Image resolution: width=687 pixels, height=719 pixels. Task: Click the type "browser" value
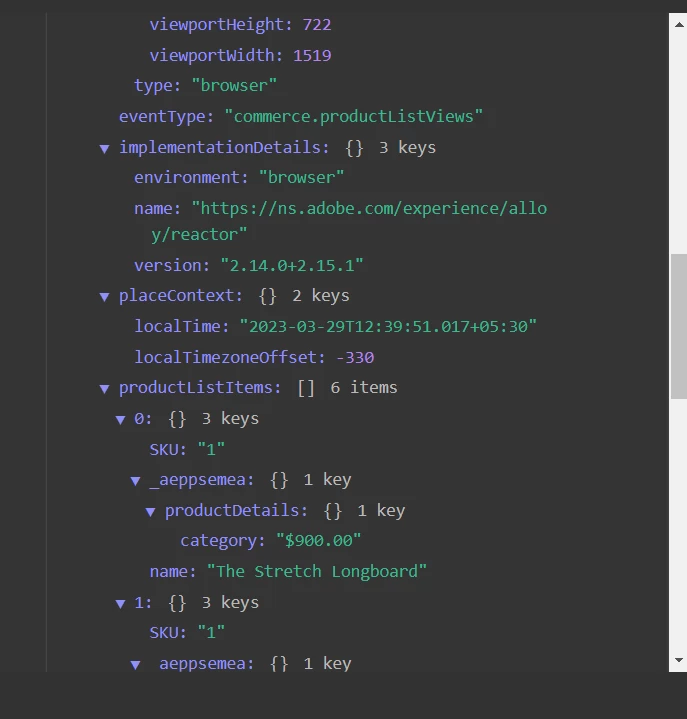point(234,86)
